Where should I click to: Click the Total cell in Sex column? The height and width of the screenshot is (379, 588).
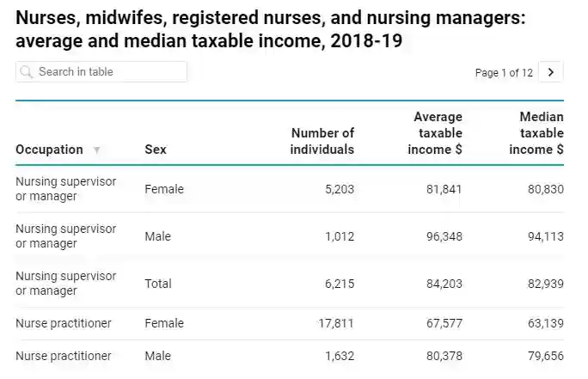158,284
